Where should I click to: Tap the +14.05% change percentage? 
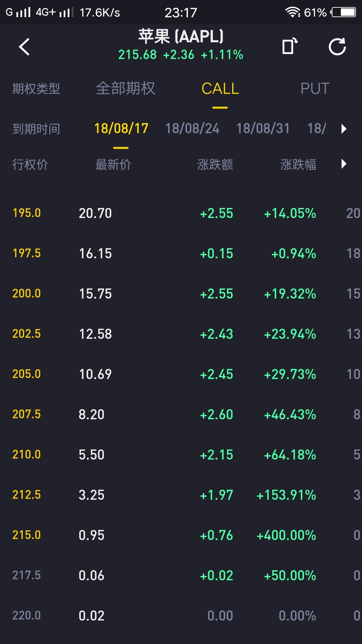pos(290,213)
